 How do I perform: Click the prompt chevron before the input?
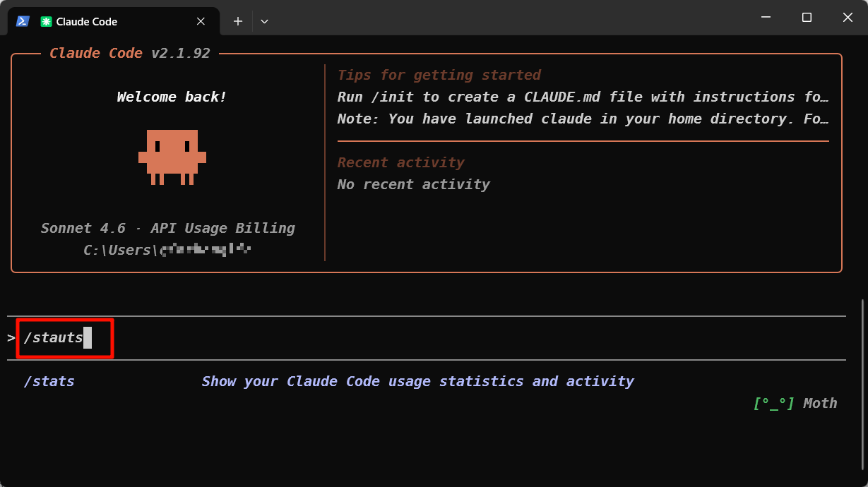coord(11,337)
